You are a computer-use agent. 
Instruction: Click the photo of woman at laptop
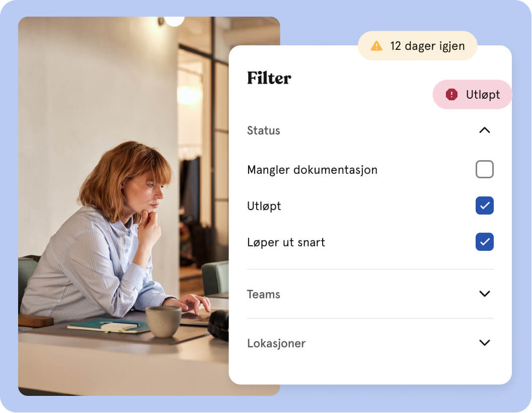click(x=124, y=206)
